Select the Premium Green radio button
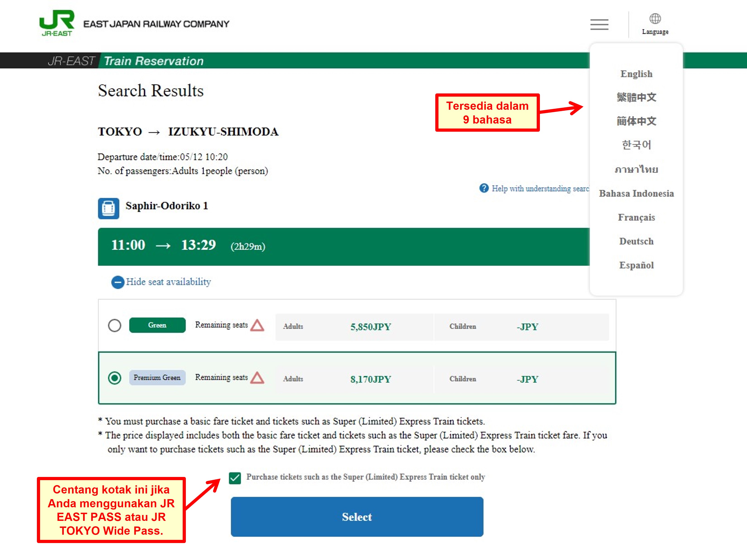 pyautogui.click(x=115, y=378)
